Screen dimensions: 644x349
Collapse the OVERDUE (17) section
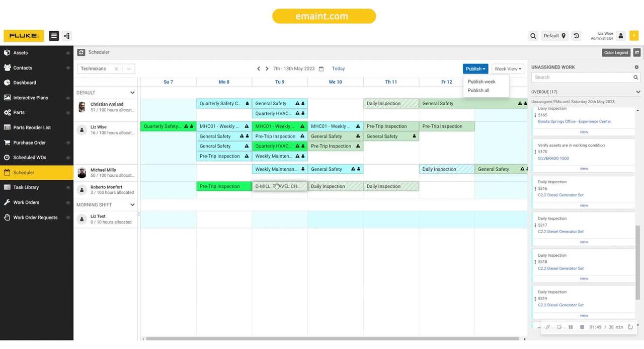pos(638,92)
